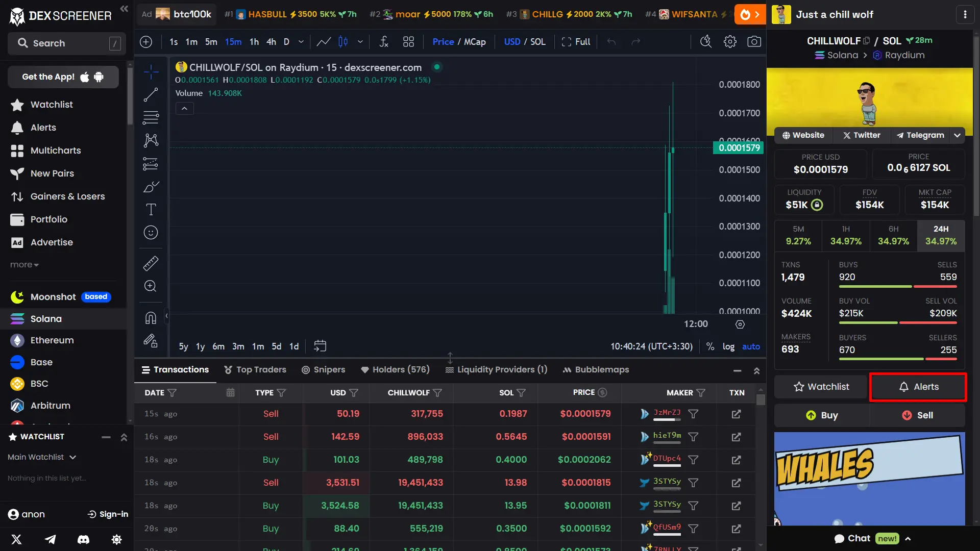The width and height of the screenshot is (980, 551).
Task: Open go-to-date calendar icon
Action: [x=320, y=346]
